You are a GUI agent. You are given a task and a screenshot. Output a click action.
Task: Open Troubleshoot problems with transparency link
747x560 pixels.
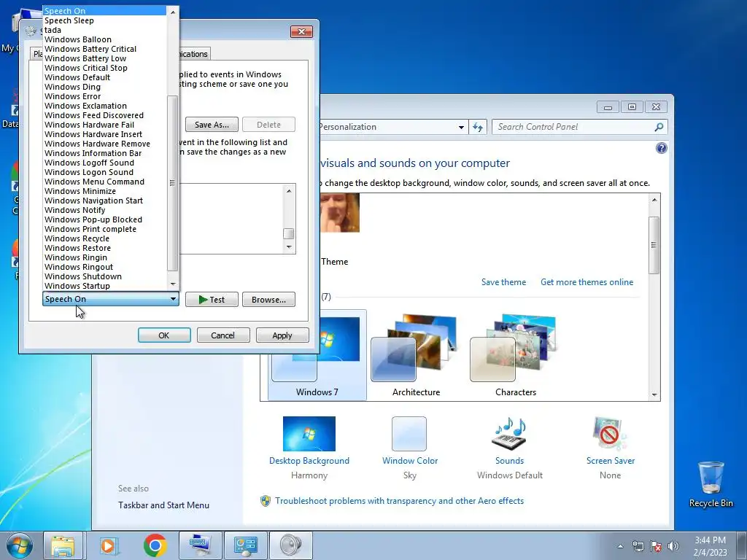[399, 501]
